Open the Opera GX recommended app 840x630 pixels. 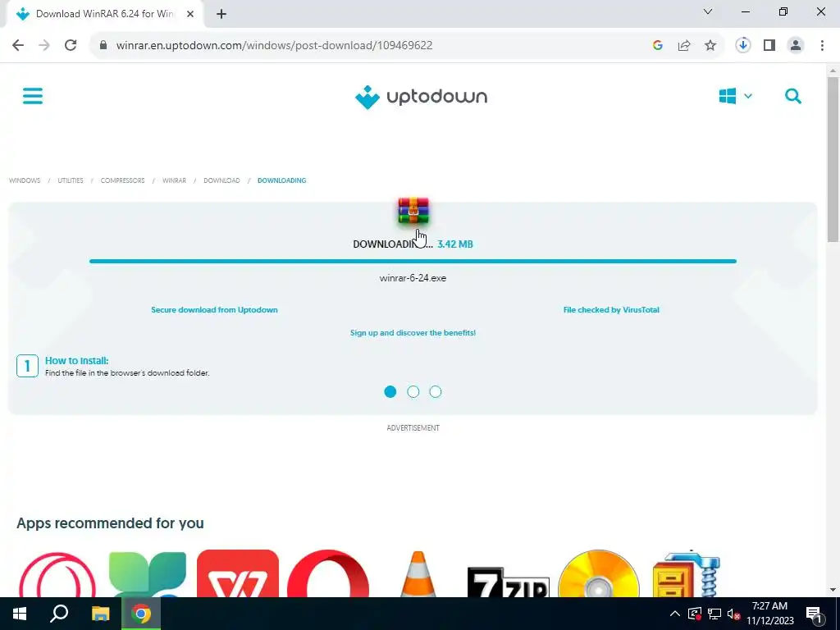click(57, 573)
